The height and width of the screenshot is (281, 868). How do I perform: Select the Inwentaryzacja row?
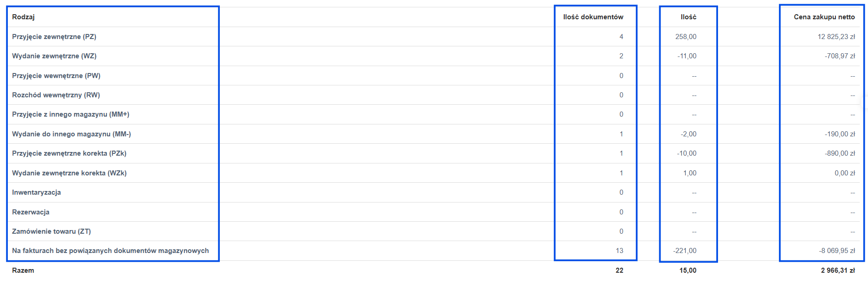click(434, 192)
